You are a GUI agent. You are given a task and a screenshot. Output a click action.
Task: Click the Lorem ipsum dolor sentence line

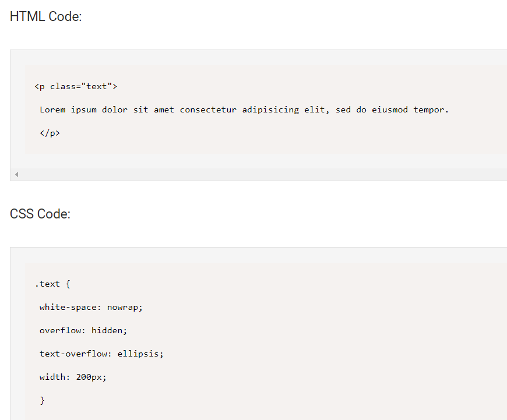(x=244, y=110)
